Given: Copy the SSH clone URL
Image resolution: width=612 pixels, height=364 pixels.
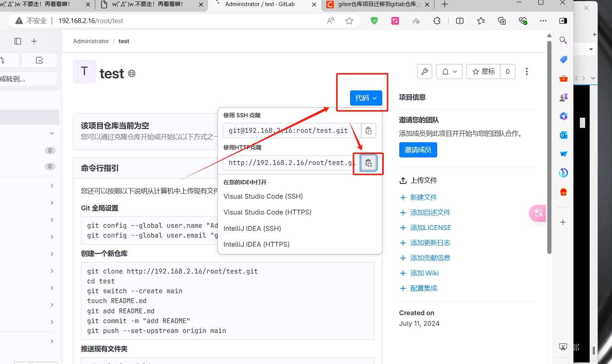Looking at the screenshot, I should [368, 131].
